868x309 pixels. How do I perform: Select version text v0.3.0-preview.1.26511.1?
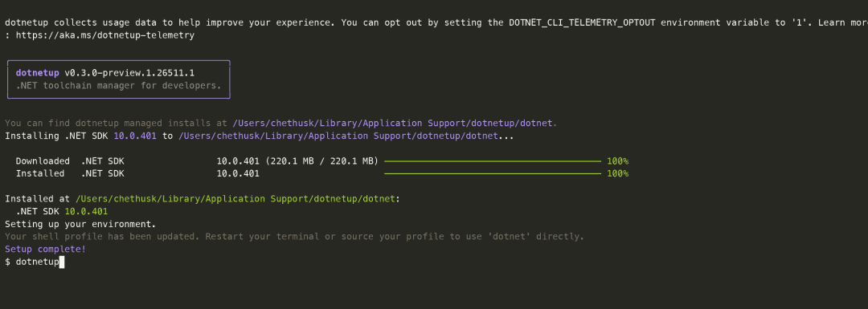[129, 73]
